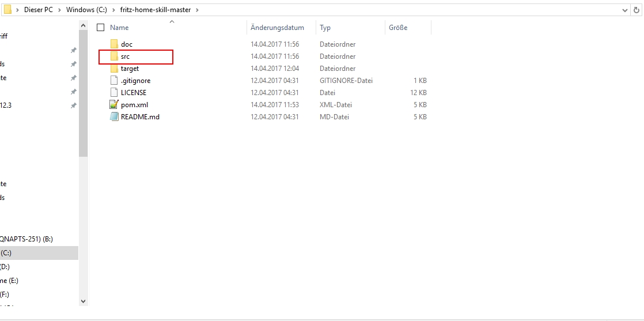Toggle the select-all checkbox beside Name
The image size is (644, 321).
click(x=101, y=28)
